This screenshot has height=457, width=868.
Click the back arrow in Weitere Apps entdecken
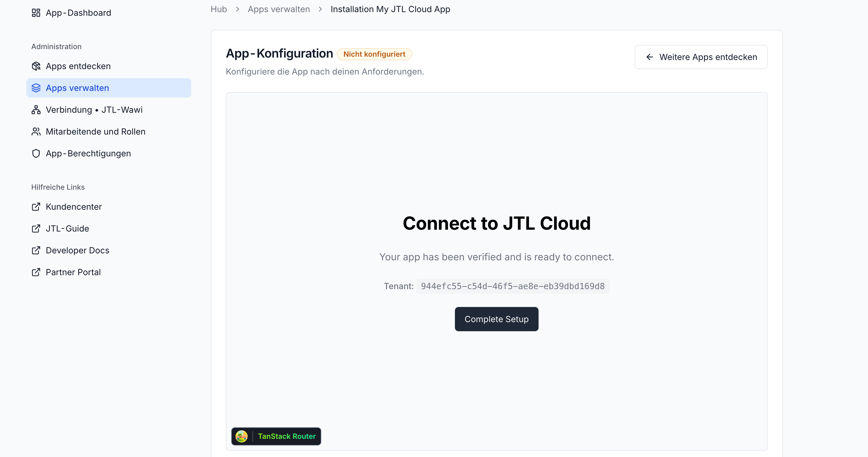[650, 57]
